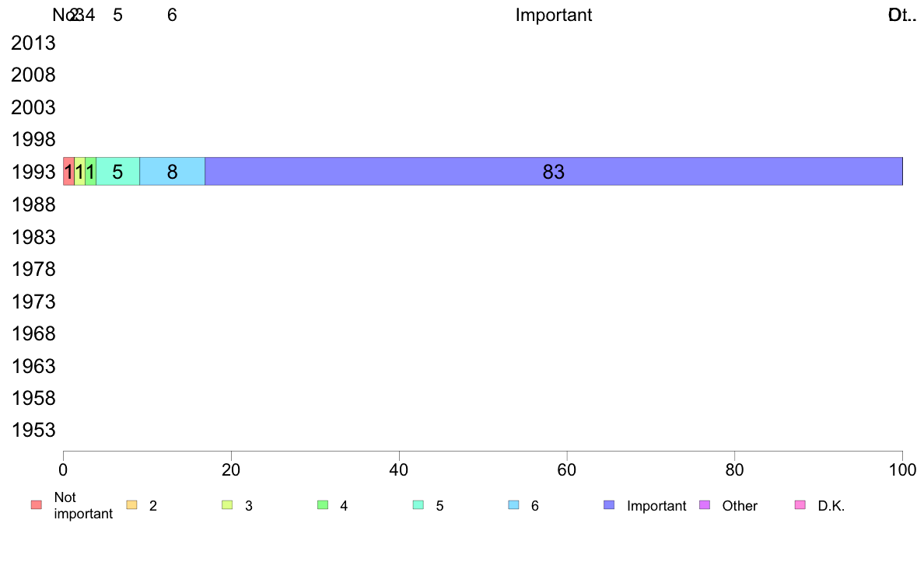
Task: Click the 40 tick on the x-axis
Action: pos(399,469)
